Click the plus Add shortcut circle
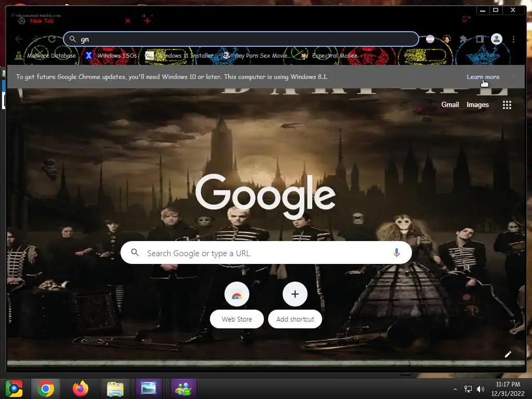The width and height of the screenshot is (532, 399). 295,294
